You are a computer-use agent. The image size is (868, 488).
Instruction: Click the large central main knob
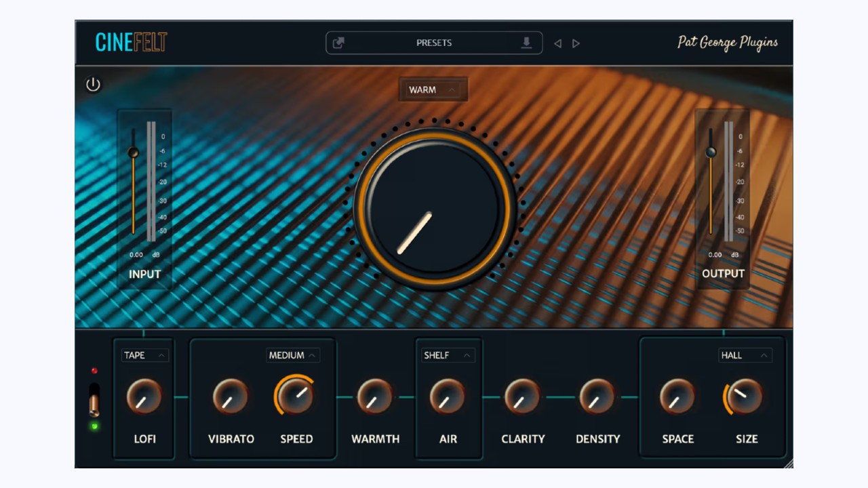pyautogui.click(x=435, y=209)
